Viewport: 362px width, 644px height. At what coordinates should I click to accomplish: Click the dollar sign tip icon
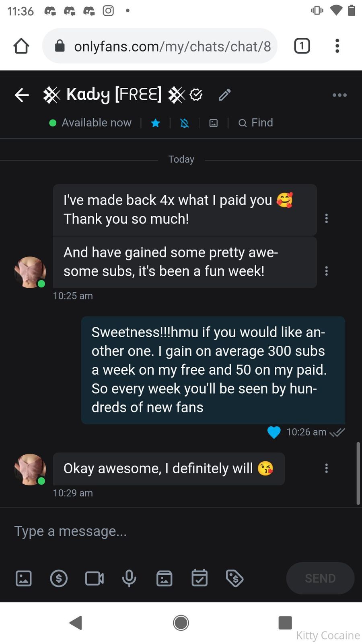click(x=59, y=578)
